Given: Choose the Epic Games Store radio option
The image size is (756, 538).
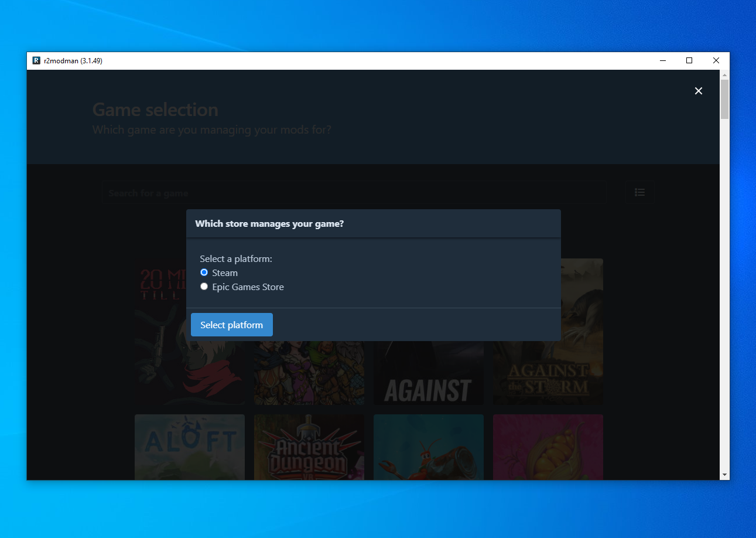Looking at the screenshot, I should point(204,287).
